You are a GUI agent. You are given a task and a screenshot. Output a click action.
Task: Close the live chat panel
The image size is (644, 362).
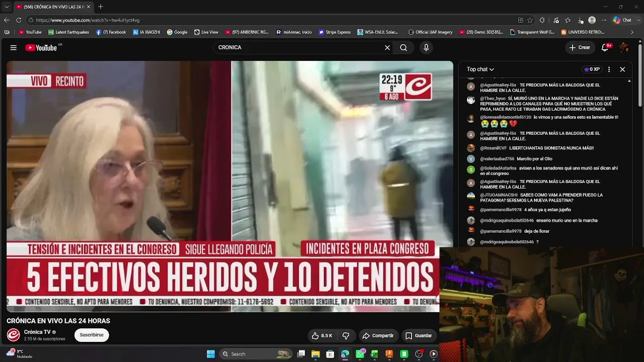pyautogui.click(x=622, y=69)
